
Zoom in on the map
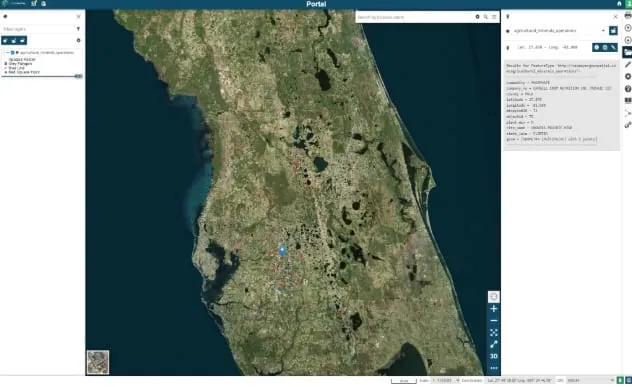coord(493,309)
